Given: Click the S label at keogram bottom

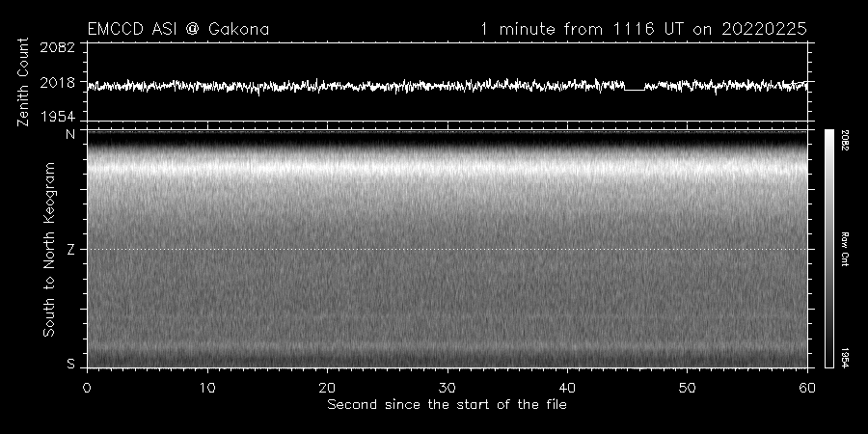Looking at the screenshot, I should coord(70,365).
